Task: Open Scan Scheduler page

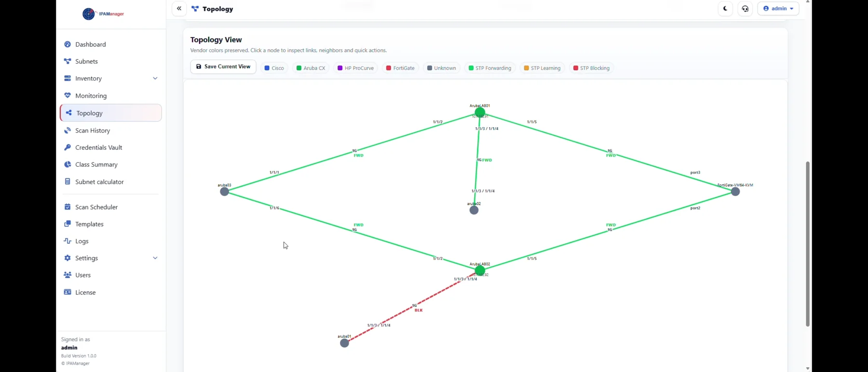Action: click(111, 207)
